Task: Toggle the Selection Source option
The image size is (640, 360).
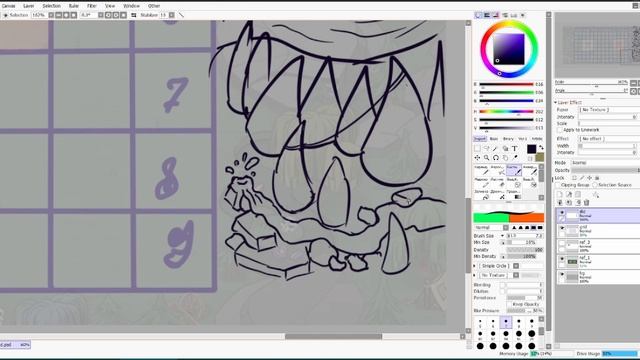Action: tap(595, 185)
